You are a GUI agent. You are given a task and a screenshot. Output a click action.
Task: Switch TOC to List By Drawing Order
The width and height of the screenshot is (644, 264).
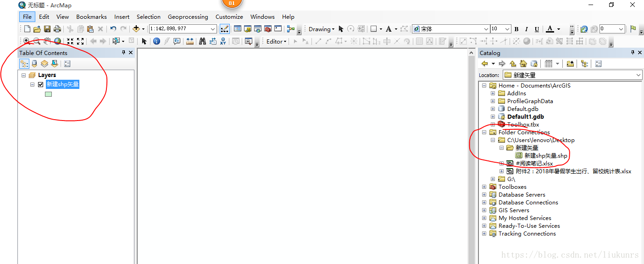pos(24,64)
